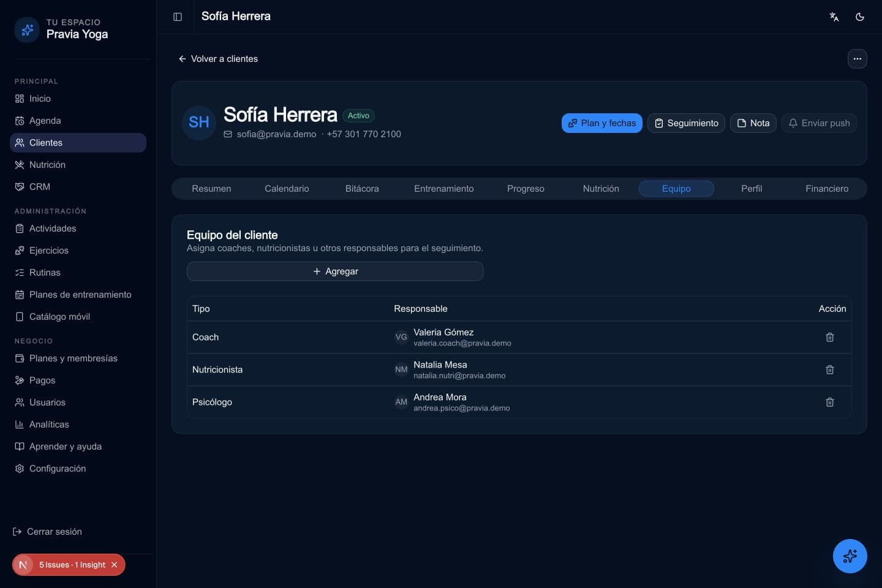Switch to the Progreso tab
Viewport: 882px width, 588px height.
tap(526, 189)
